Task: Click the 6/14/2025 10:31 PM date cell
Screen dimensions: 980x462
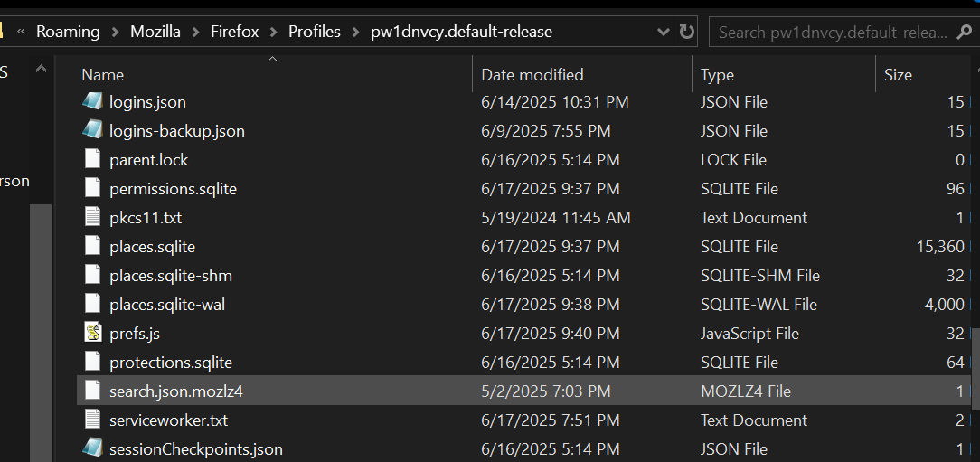Action: tap(555, 101)
